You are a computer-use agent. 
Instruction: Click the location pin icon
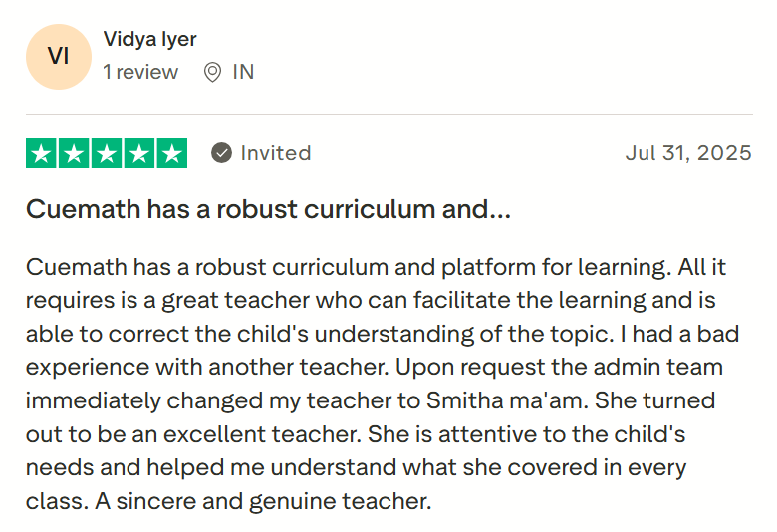click(211, 72)
